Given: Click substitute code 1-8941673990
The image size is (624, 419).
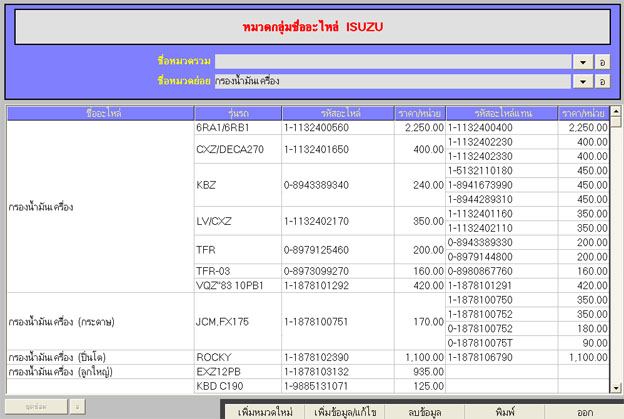Looking at the screenshot, I should click(501, 185).
